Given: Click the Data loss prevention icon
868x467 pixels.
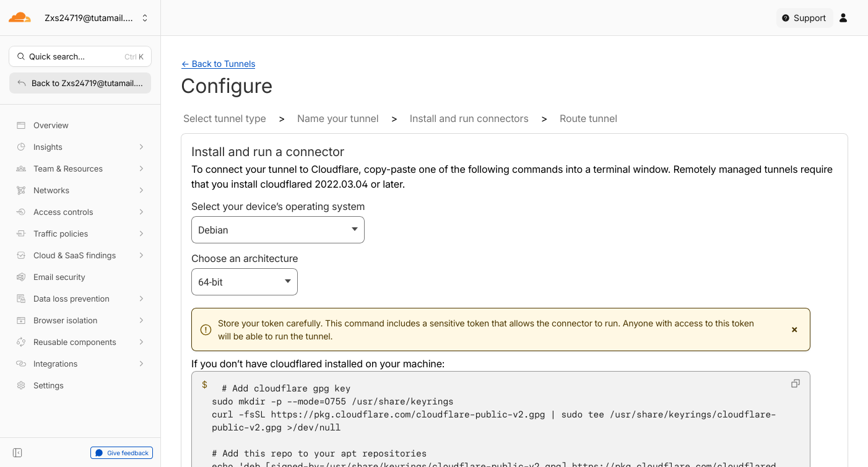Looking at the screenshot, I should pyautogui.click(x=21, y=299).
